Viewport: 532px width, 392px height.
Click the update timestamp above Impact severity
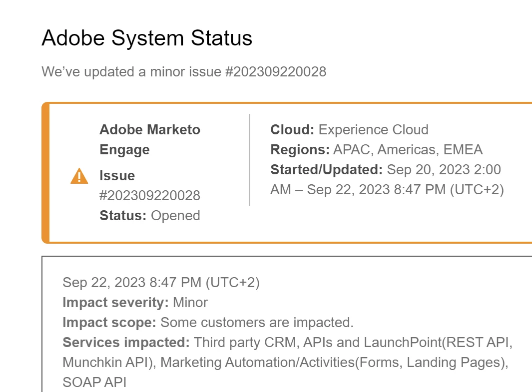tap(161, 283)
